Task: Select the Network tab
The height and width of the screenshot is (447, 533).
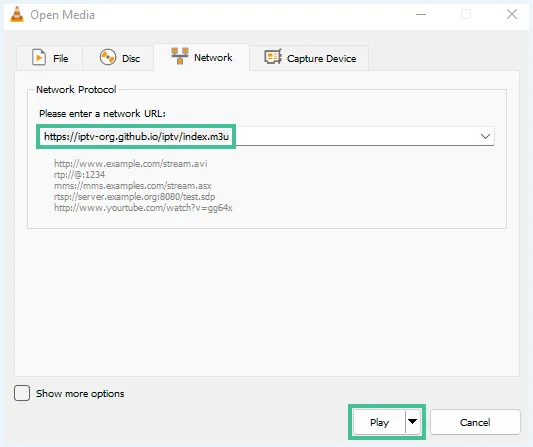Action: [202, 57]
